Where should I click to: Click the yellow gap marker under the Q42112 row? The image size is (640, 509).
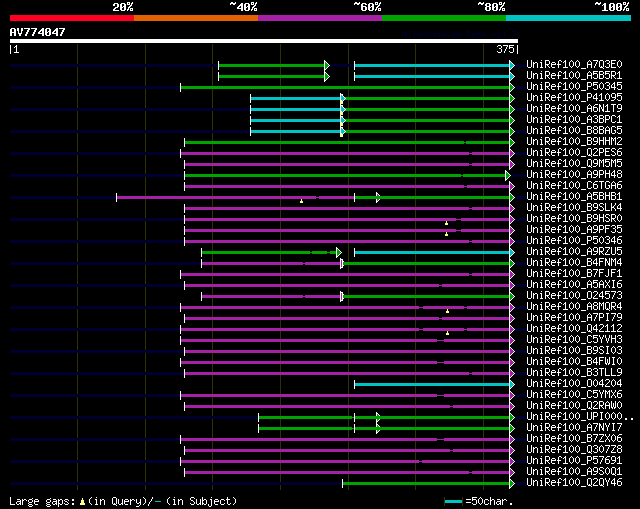pos(447,333)
